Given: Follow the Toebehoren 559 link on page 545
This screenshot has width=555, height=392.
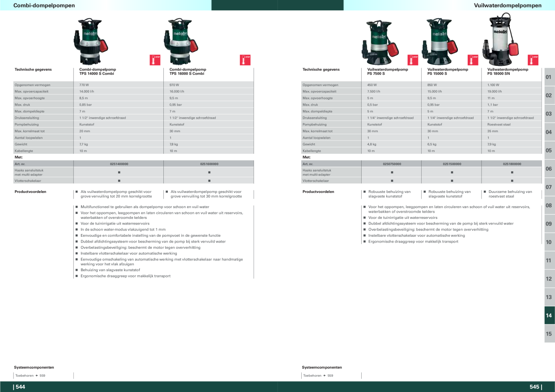Looking at the screenshot, I should [318, 375].
